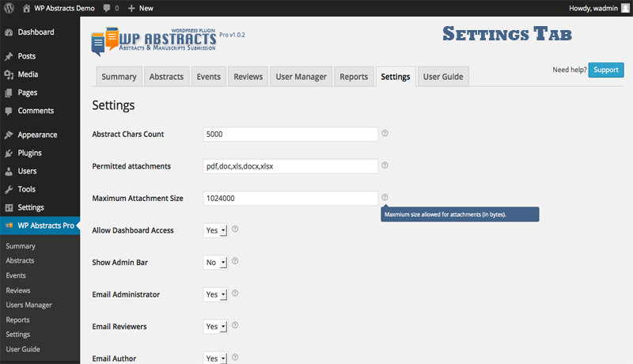Click help icon beside Permitted attachments
Screen dimensions: 633x364
385,165
